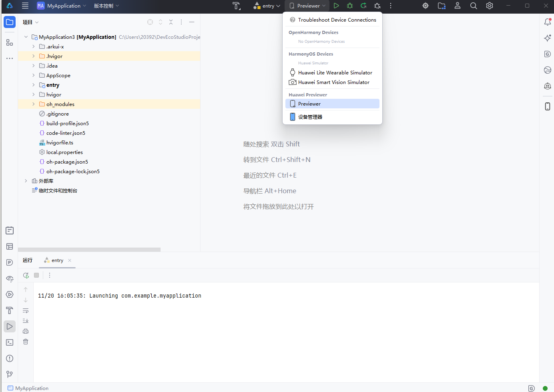Collapse all nodes in the project panel
554x392 pixels.
171,22
